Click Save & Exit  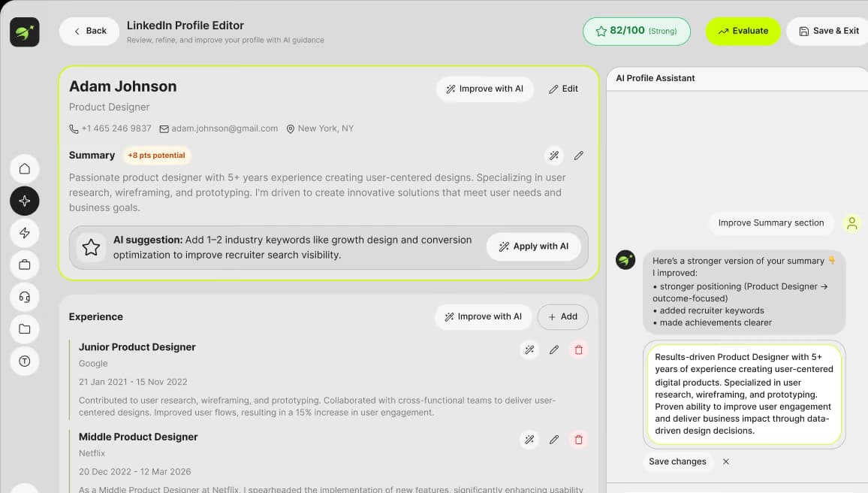click(829, 31)
